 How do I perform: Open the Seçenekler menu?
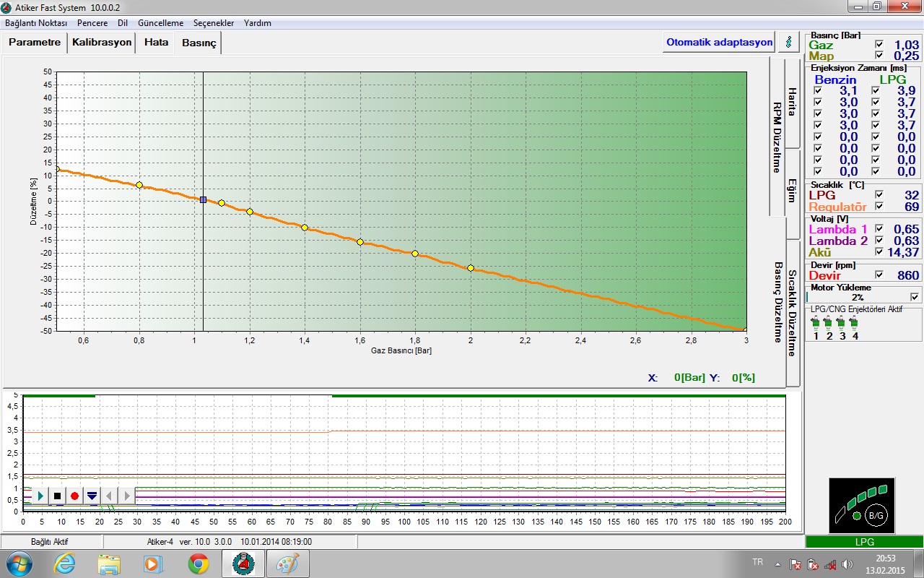click(x=214, y=23)
